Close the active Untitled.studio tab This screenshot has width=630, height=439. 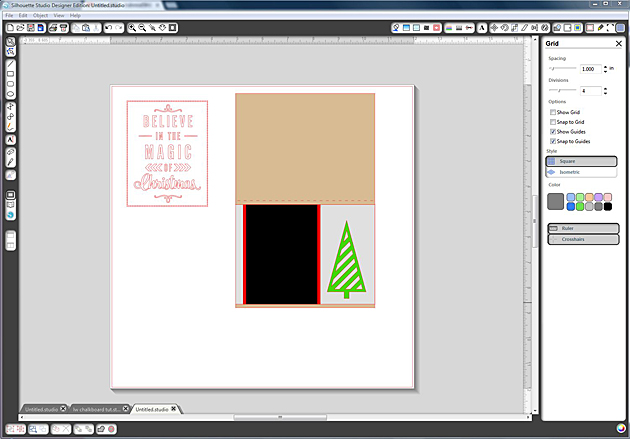(x=174, y=408)
